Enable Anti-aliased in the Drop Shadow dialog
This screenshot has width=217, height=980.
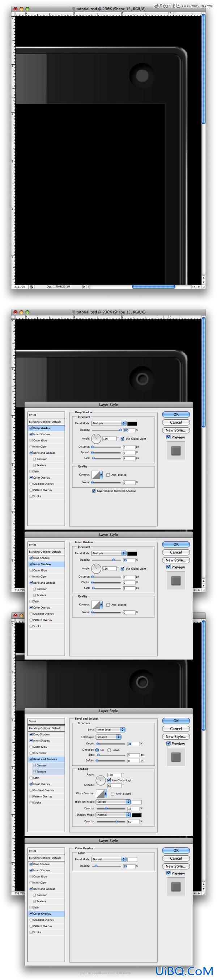[x=108, y=475]
